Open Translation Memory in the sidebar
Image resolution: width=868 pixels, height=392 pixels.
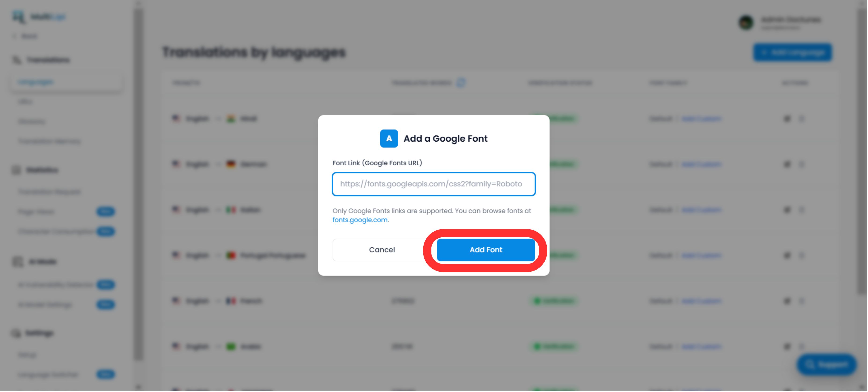(49, 141)
